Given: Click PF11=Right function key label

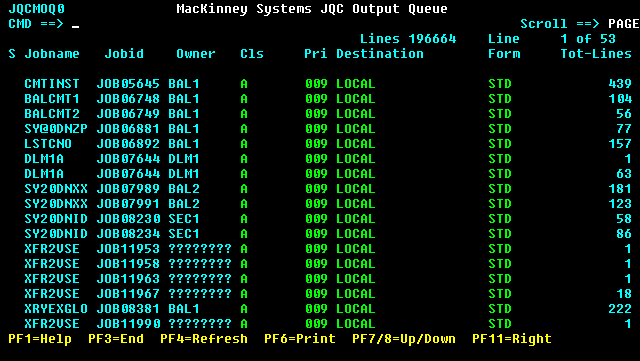Looking at the screenshot, I should coord(512,339).
